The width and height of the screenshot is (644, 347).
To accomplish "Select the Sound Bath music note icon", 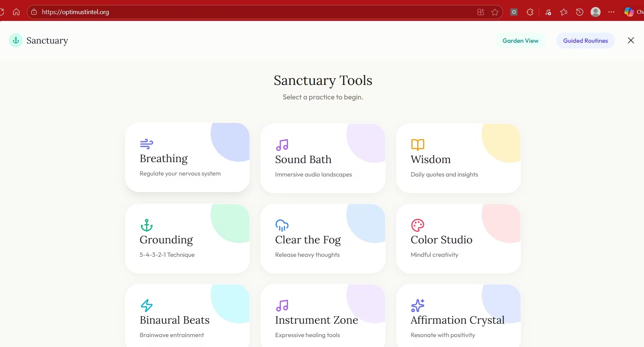I will click(281, 145).
